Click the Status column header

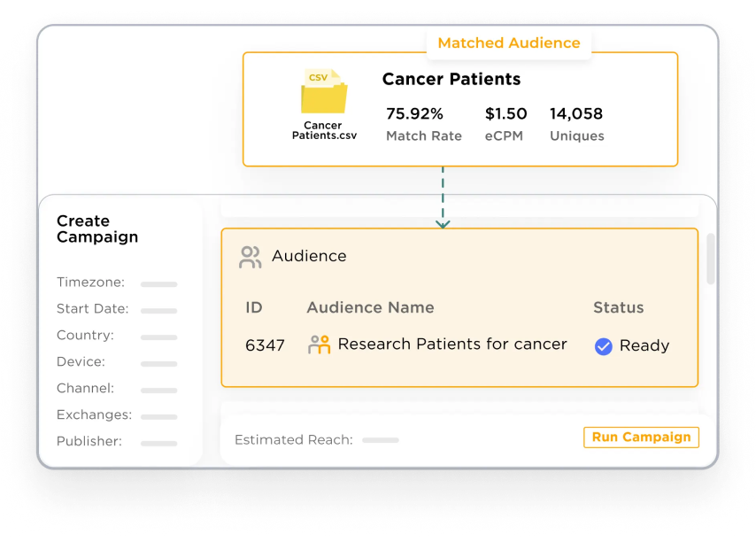point(618,308)
